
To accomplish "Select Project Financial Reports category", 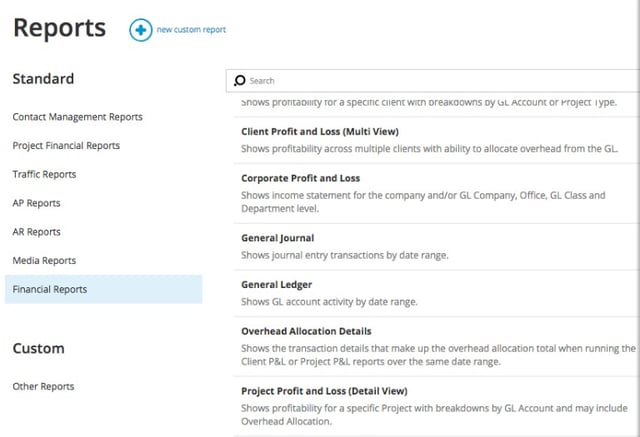I will 66,145.
